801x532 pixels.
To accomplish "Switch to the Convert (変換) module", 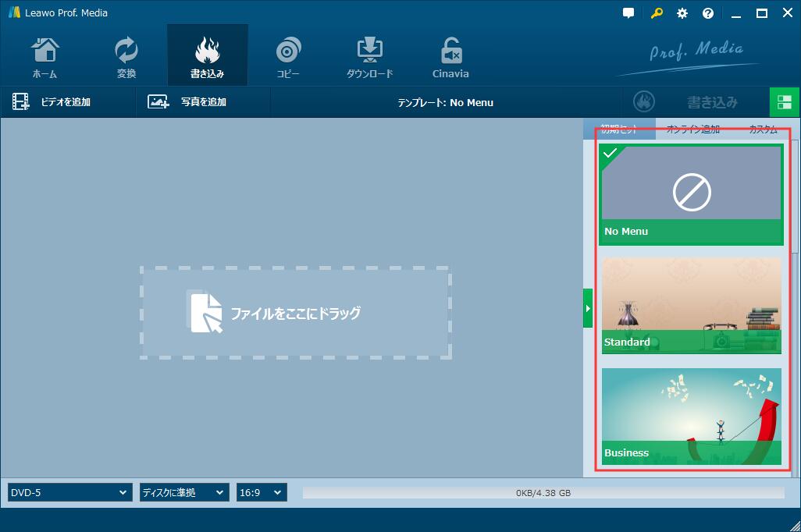I will pos(126,57).
